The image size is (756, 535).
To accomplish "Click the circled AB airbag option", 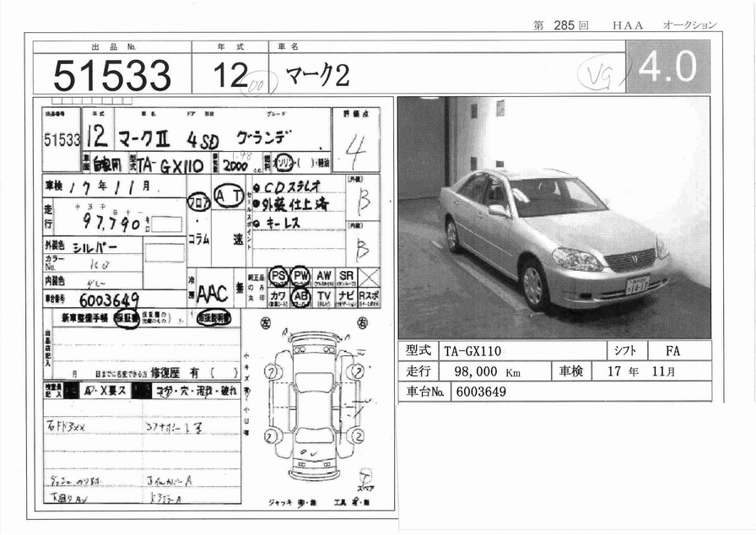I will pyautogui.click(x=301, y=297).
